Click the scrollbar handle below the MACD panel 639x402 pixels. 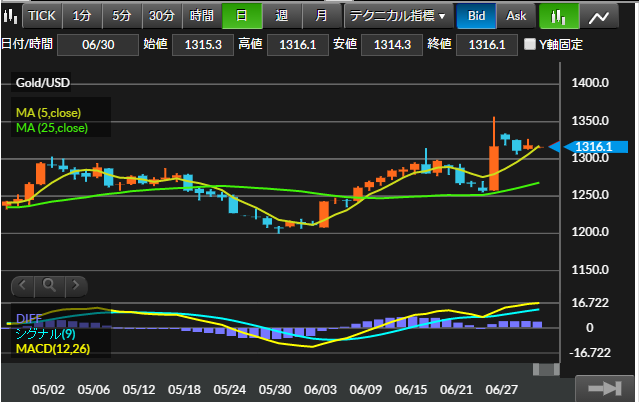(x=546, y=369)
